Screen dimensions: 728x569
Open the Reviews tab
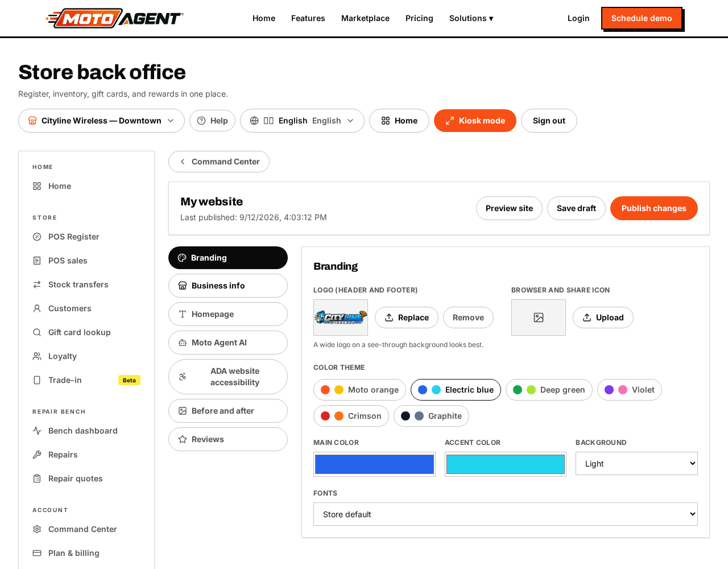coord(228,439)
